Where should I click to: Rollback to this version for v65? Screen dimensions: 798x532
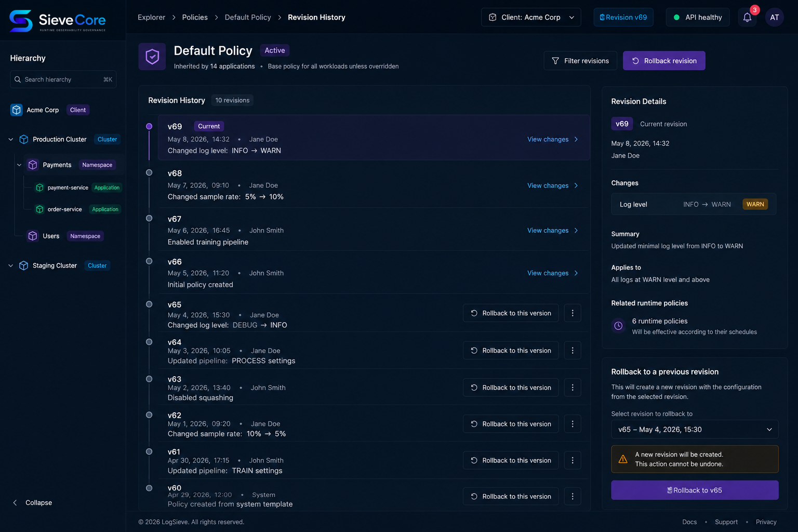pos(511,313)
